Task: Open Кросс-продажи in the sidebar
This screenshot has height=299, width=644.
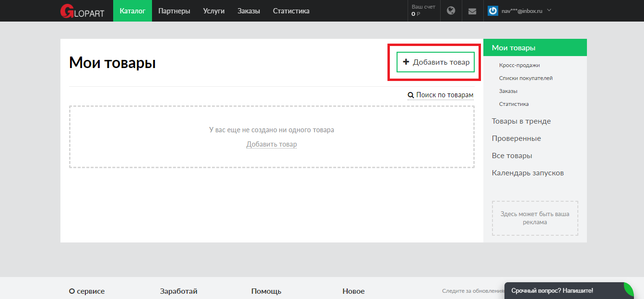Action: (x=519, y=65)
